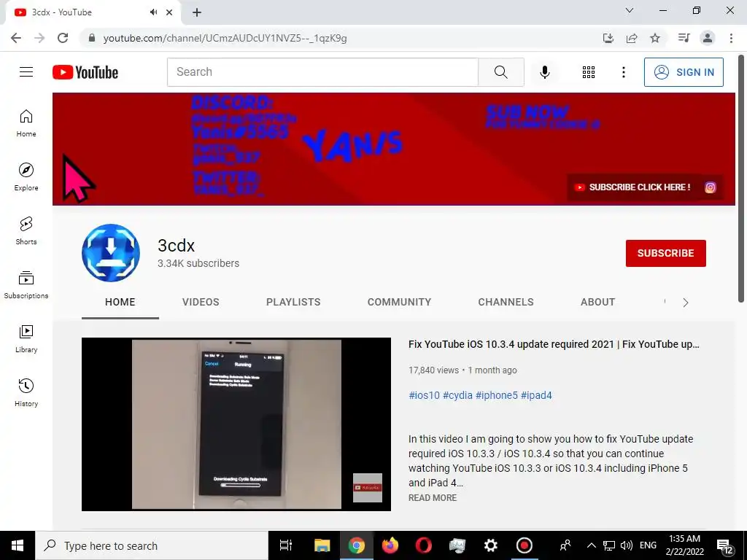Play the featured video thumbnail
The image size is (747, 560).
pyautogui.click(x=236, y=424)
